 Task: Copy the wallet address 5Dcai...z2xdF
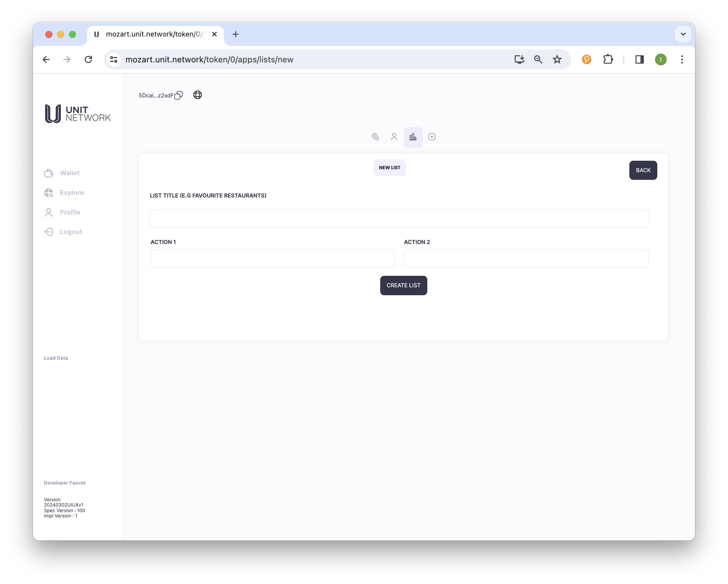click(x=178, y=96)
